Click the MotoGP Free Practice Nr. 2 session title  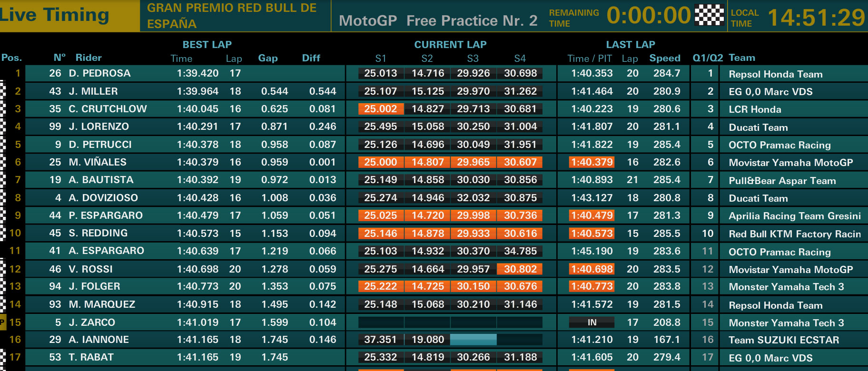pos(438,20)
